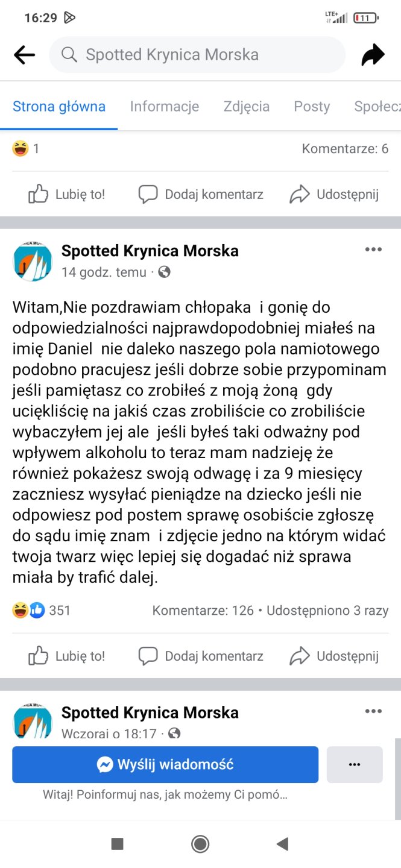This screenshot has width=401, height=868.
Task: Select the Posty tab
Action: click(x=312, y=107)
